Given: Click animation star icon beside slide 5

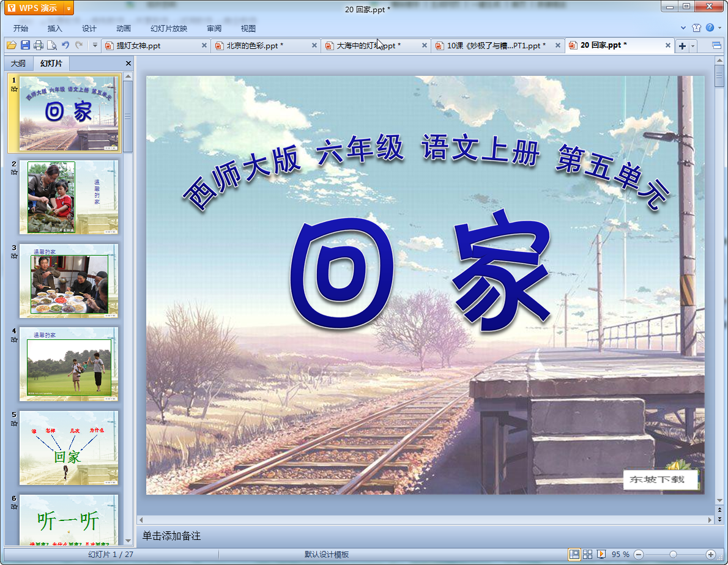Looking at the screenshot, I should pyautogui.click(x=14, y=424).
